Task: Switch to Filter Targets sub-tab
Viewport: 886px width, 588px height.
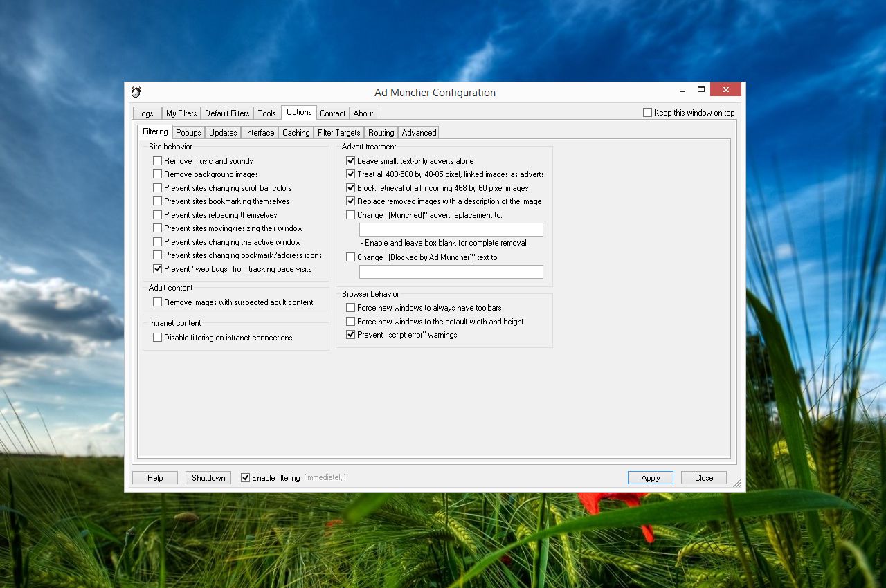Action: [339, 133]
